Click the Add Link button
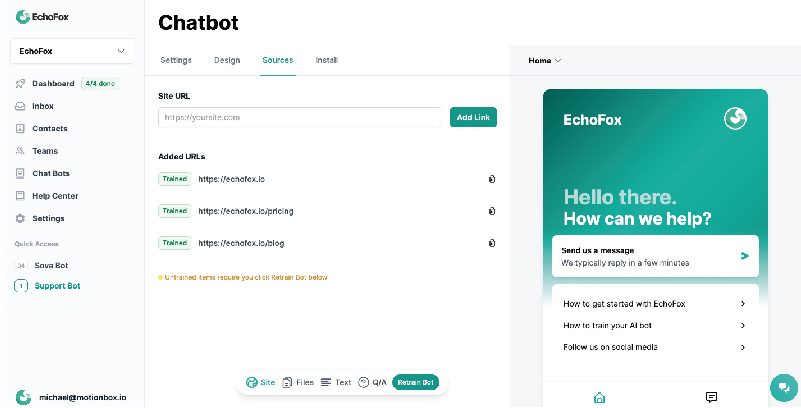Image resolution: width=801 pixels, height=408 pixels. [473, 117]
